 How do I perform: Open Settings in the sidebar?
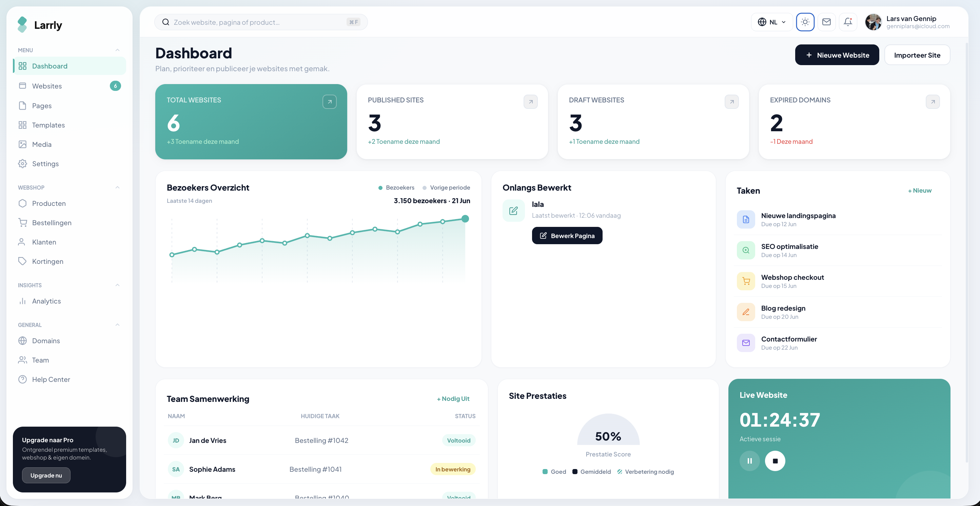point(70,164)
